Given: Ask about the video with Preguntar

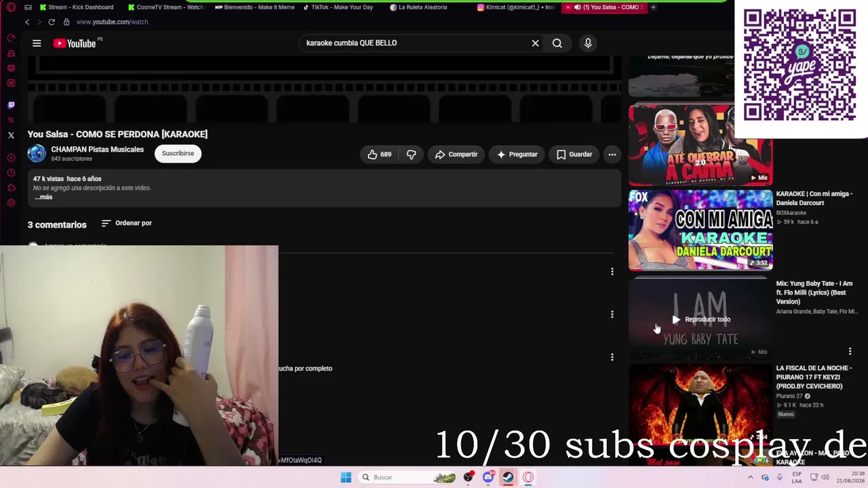Looking at the screenshot, I should click(x=517, y=155).
